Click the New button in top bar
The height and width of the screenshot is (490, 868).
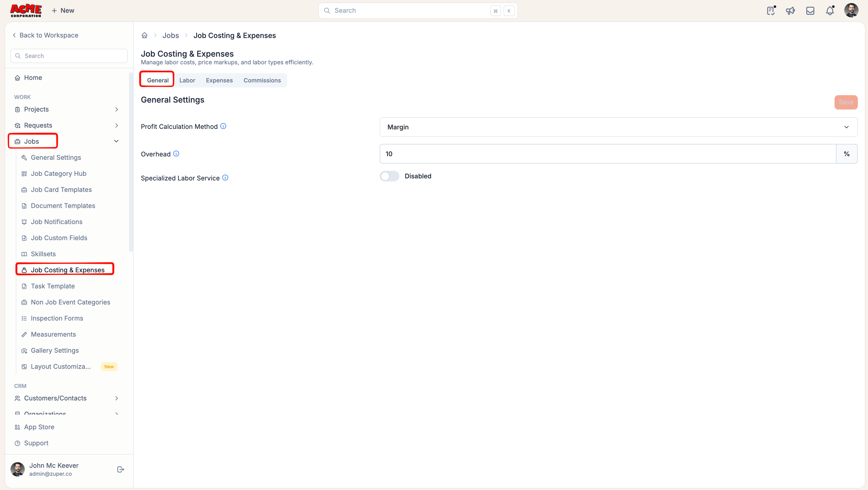[63, 11]
